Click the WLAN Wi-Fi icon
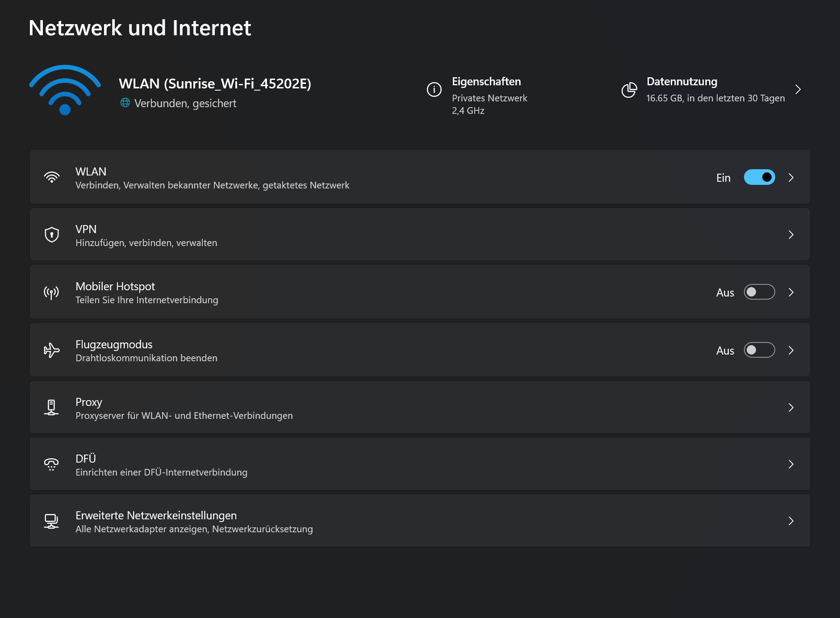 52,177
